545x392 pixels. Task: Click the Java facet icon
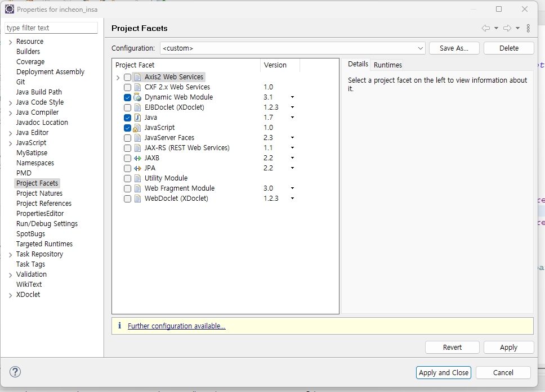(137, 118)
